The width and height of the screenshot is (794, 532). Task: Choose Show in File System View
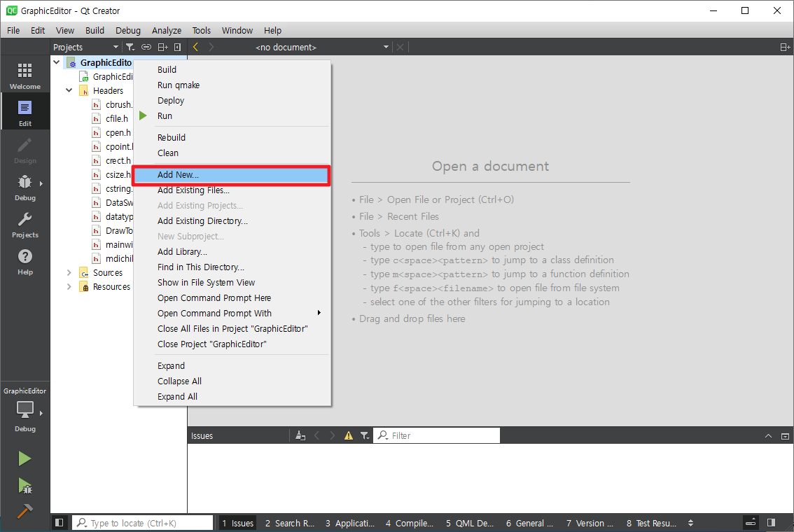click(232, 283)
